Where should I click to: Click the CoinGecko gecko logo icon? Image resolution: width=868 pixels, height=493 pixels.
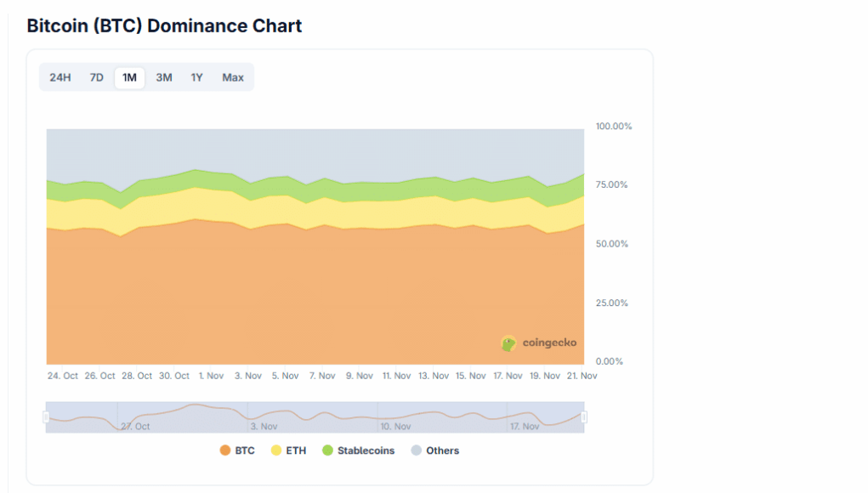[x=508, y=343]
